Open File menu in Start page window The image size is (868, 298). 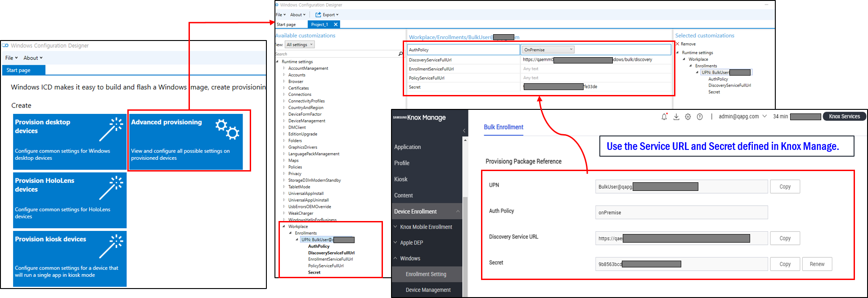pos(11,58)
